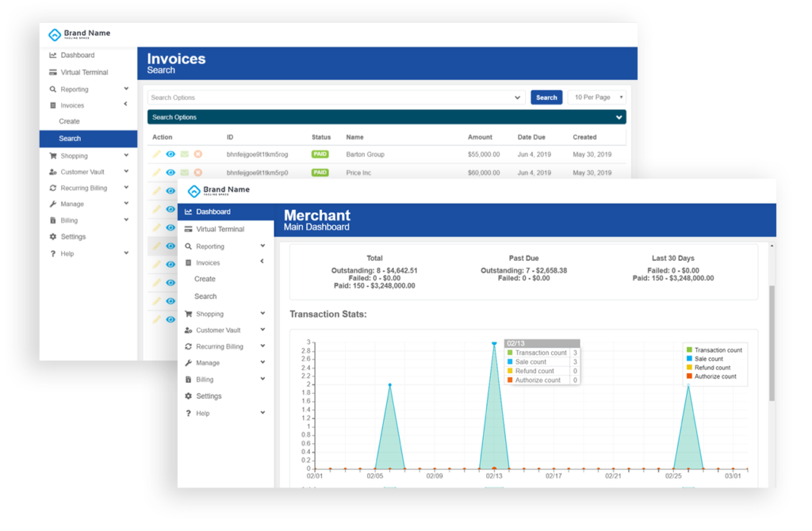The height and width of the screenshot is (531, 812).
Task: Open the email icon for Price Inc invoice
Action: coord(183,172)
